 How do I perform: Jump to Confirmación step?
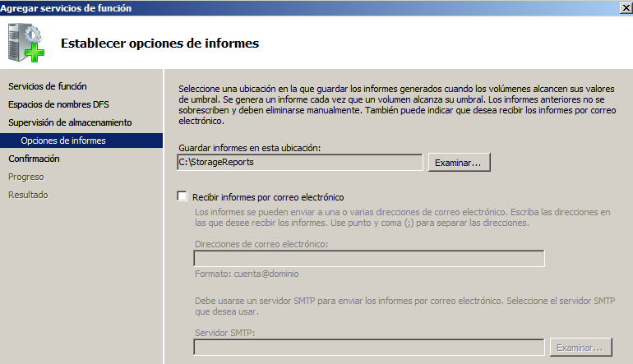(x=34, y=159)
